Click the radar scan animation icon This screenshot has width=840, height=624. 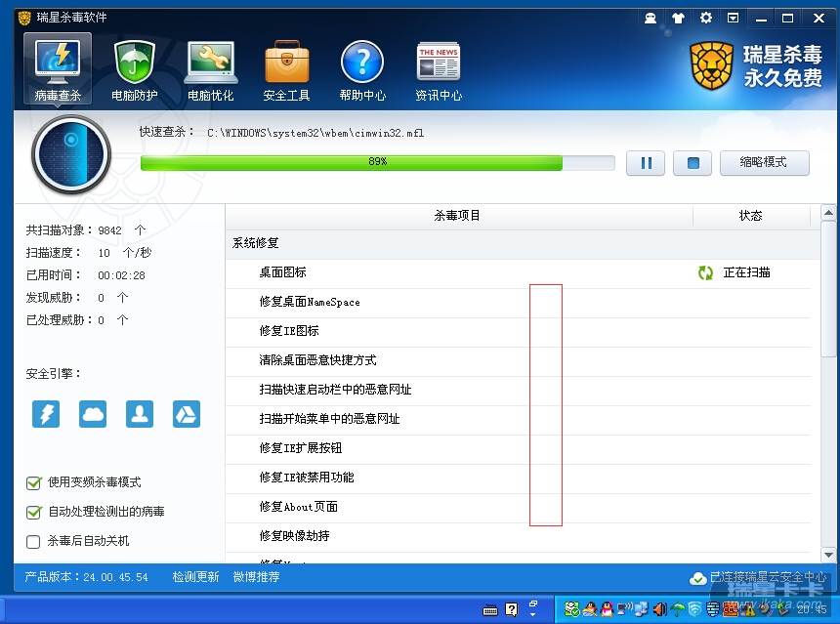pos(71,154)
